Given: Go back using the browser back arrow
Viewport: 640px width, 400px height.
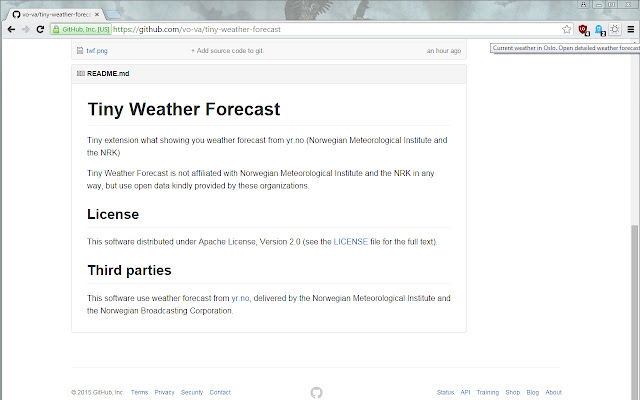Looking at the screenshot, I should click(x=11, y=29).
